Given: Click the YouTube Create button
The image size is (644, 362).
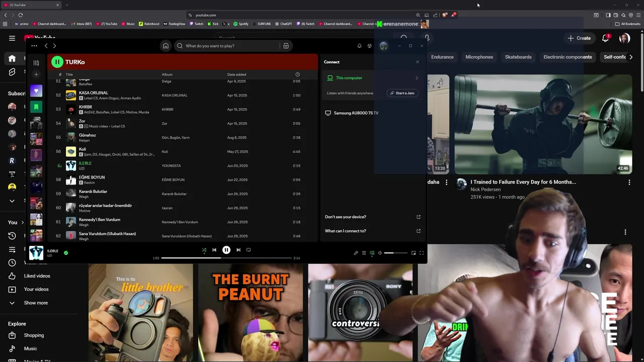Looking at the screenshot, I should coord(579,38).
